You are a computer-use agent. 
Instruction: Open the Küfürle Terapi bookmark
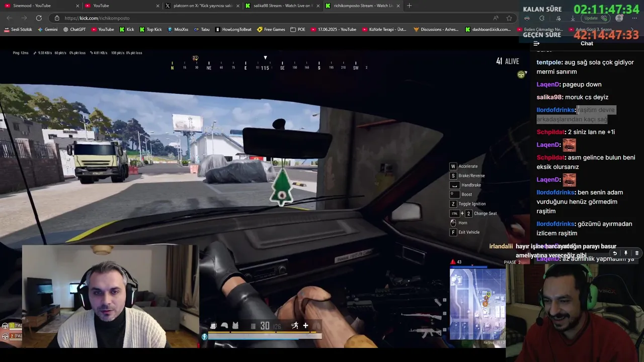[x=384, y=30]
